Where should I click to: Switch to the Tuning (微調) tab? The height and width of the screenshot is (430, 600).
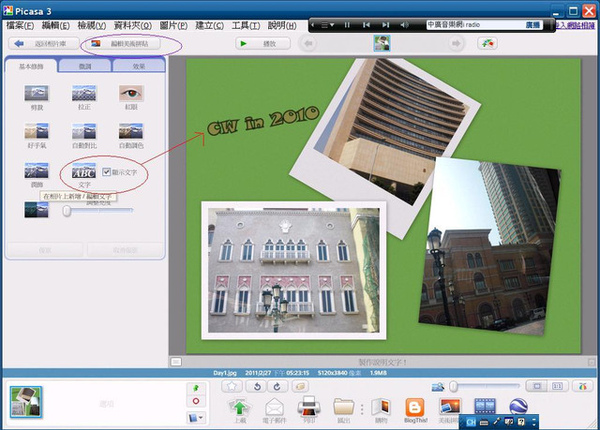85,66
